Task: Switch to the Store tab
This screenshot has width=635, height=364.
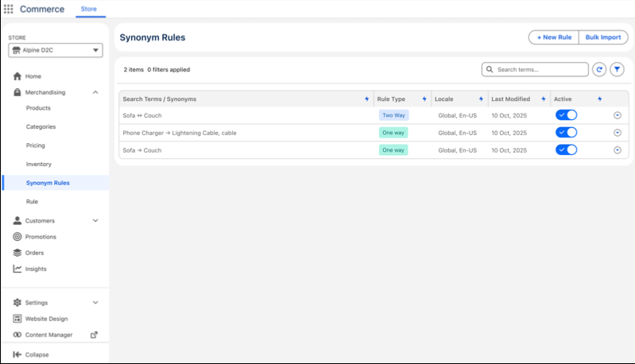Action: [89, 9]
